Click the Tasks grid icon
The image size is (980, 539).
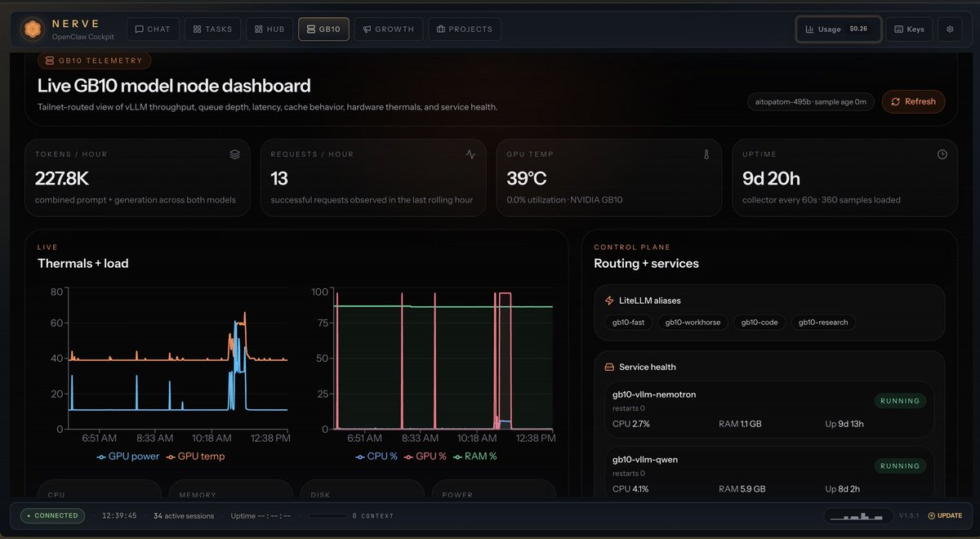tap(197, 29)
